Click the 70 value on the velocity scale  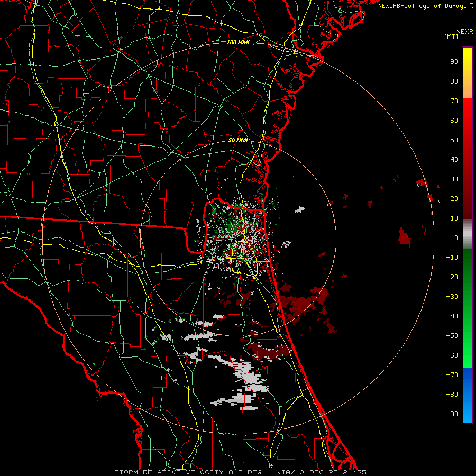coord(454,101)
